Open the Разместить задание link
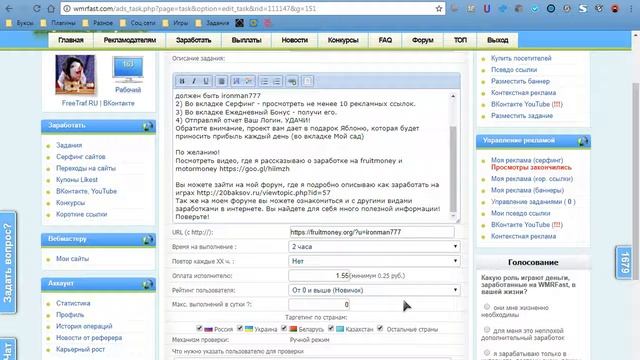The width and height of the screenshot is (640, 360). (522, 116)
